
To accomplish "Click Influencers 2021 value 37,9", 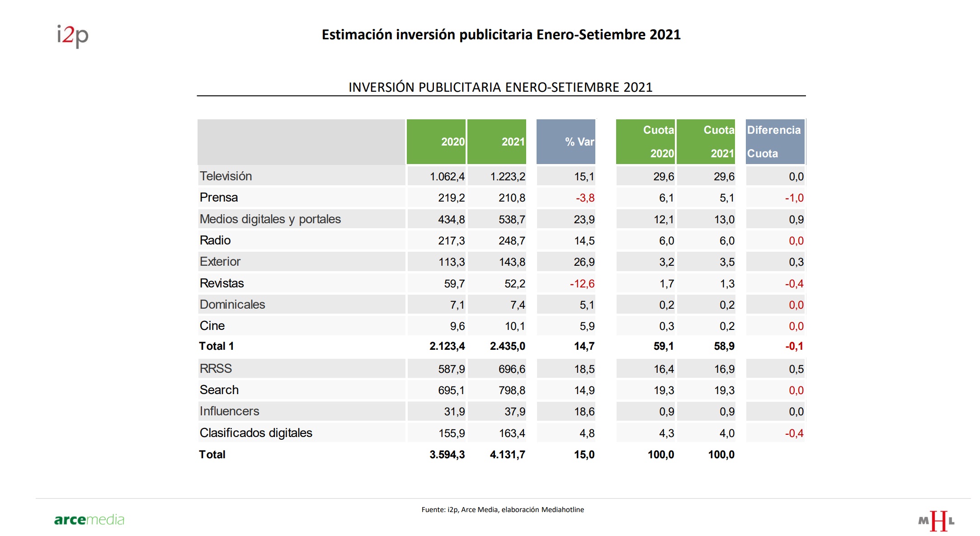I will click(x=515, y=412).
